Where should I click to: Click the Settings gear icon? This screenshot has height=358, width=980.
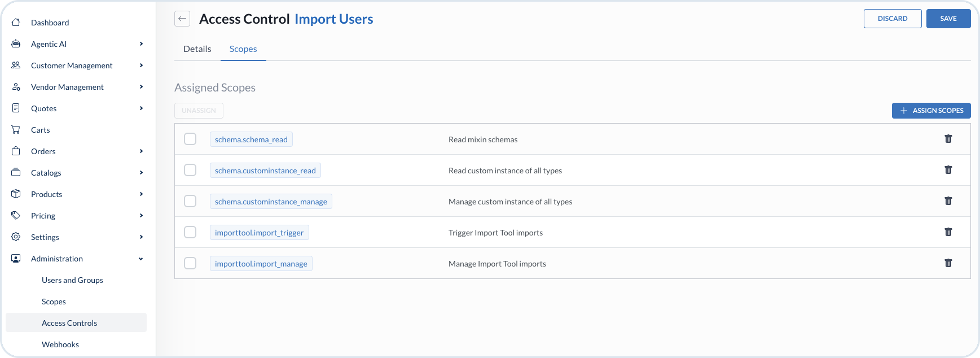point(16,237)
